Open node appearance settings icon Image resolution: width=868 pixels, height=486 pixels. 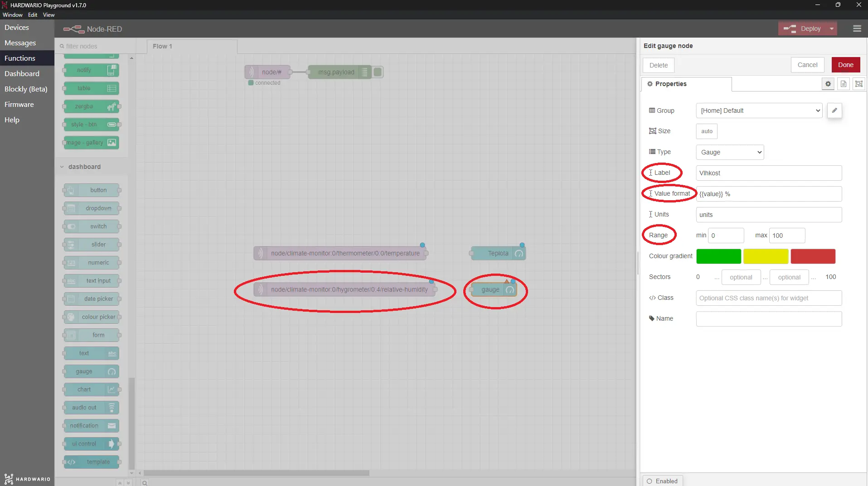click(859, 84)
